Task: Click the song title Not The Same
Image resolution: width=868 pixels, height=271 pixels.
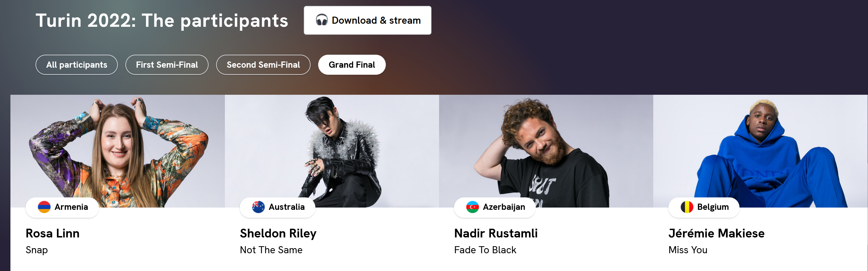Action: pyautogui.click(x=271, y=250)
